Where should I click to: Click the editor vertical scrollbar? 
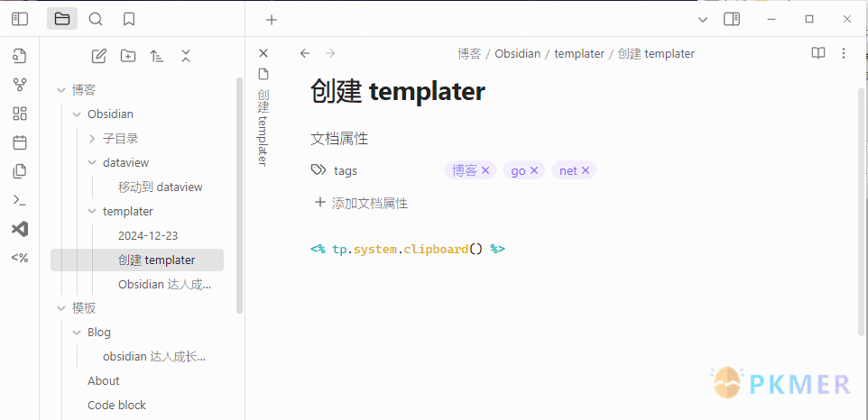tap(862, 211)
